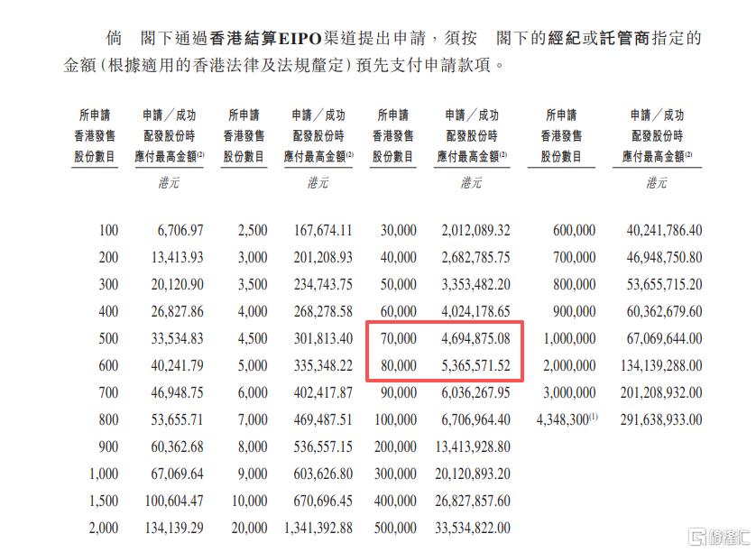
Task: Select bold text 託管商
Action: coord(624,39)
